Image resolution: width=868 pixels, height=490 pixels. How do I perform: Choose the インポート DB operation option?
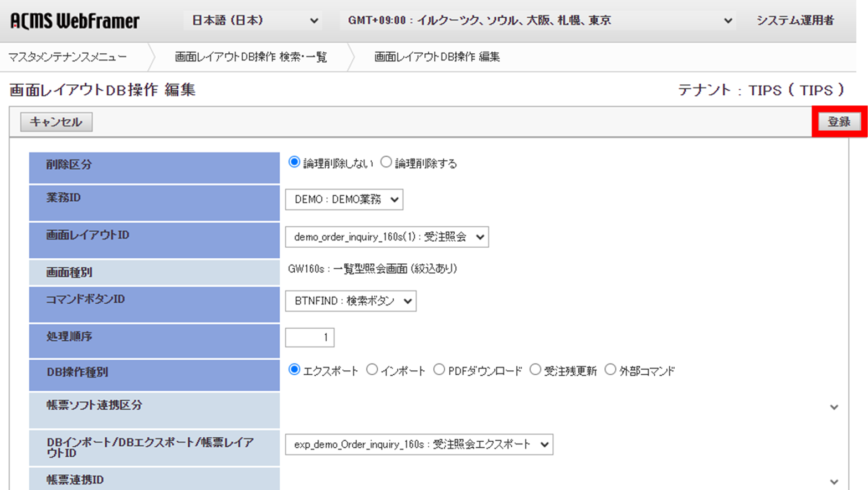(372, 369)
